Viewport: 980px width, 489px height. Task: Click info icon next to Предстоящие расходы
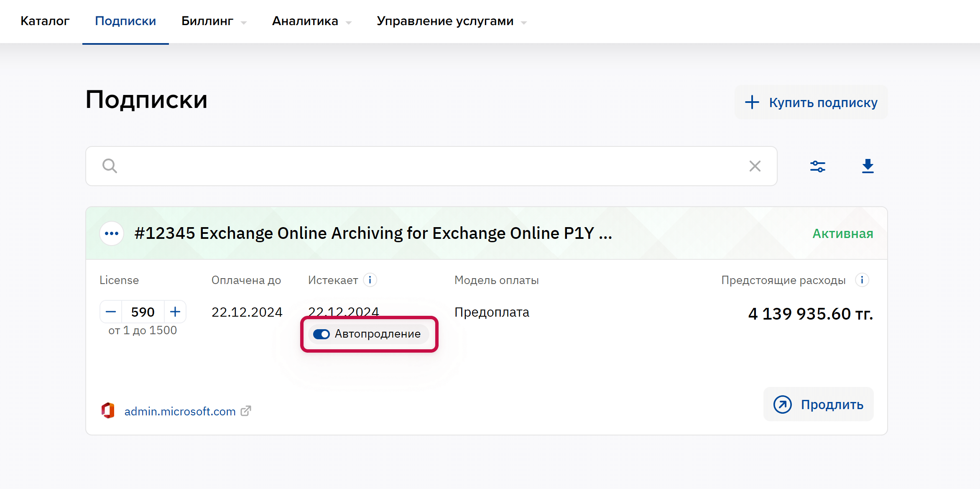pos(862,280)
